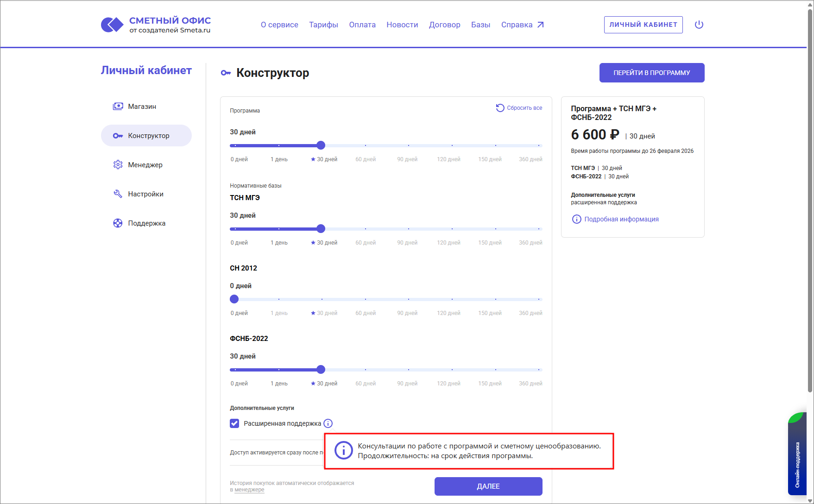Click the Магазин sidebar icon
The width and height of the screenshot is (814, 504).
[x=118, y=107]
